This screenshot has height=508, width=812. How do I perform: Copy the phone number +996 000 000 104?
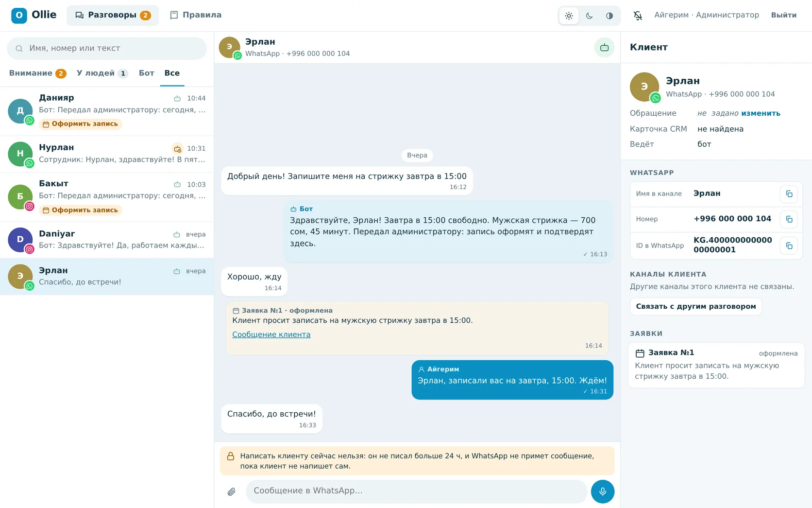pyautogui.click(x=789, y=219)
